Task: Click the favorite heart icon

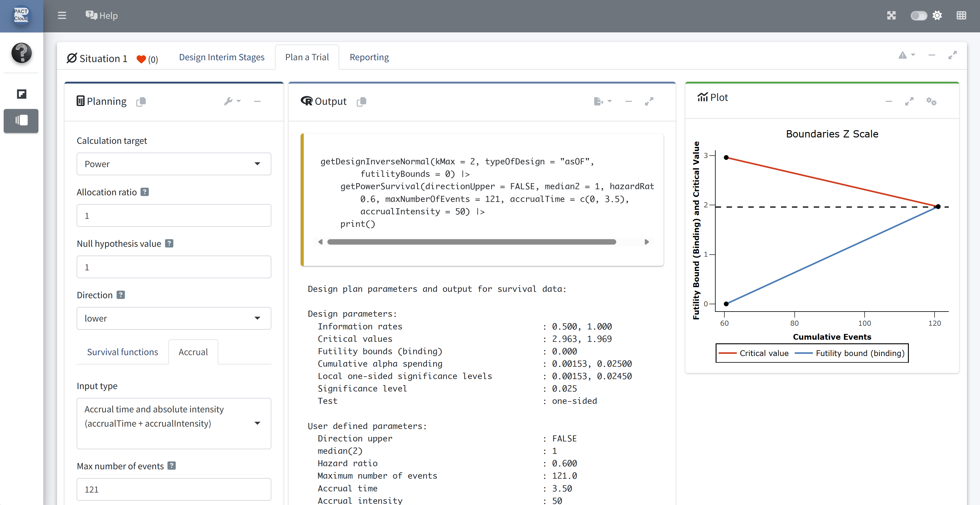Action: (141, 59)
